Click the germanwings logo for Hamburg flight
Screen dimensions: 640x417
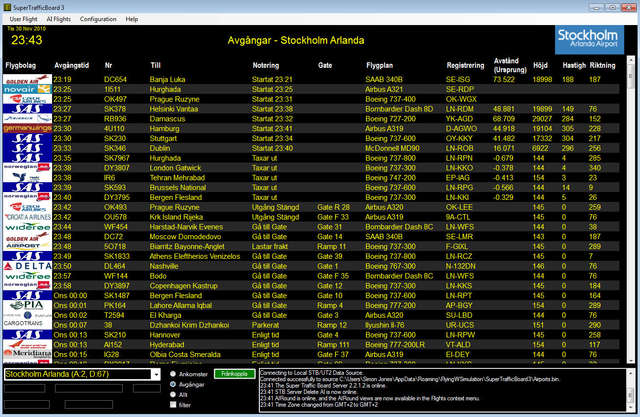coord(27,129)
